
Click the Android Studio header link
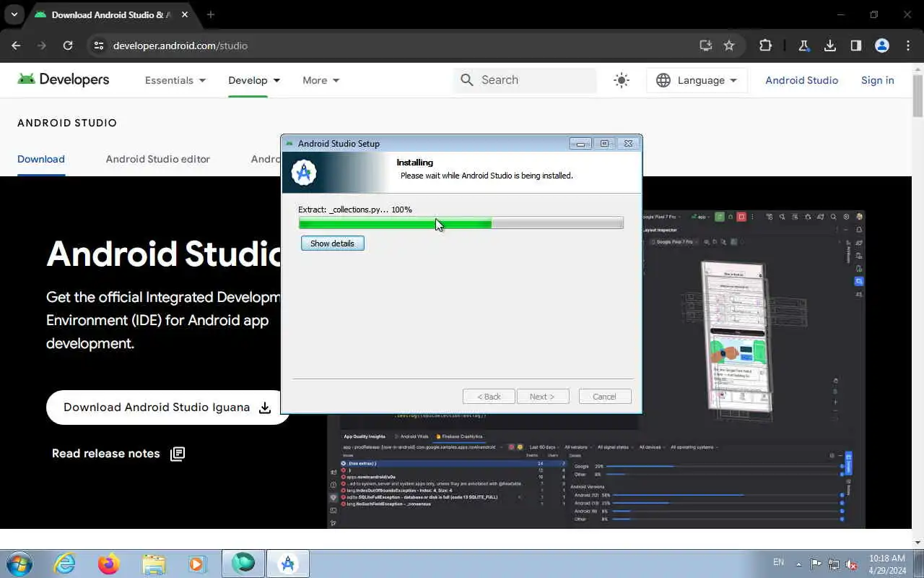801,80
